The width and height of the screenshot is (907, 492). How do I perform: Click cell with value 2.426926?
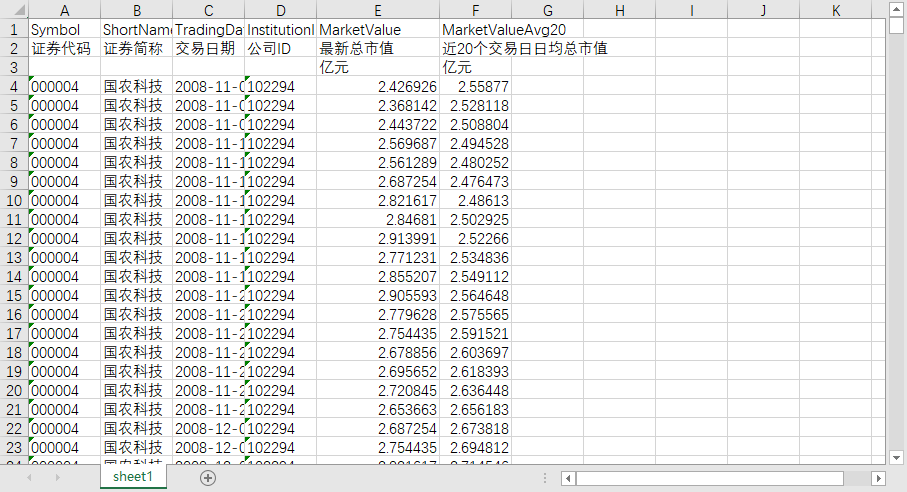pyautogui.click(x=378, y=87)
